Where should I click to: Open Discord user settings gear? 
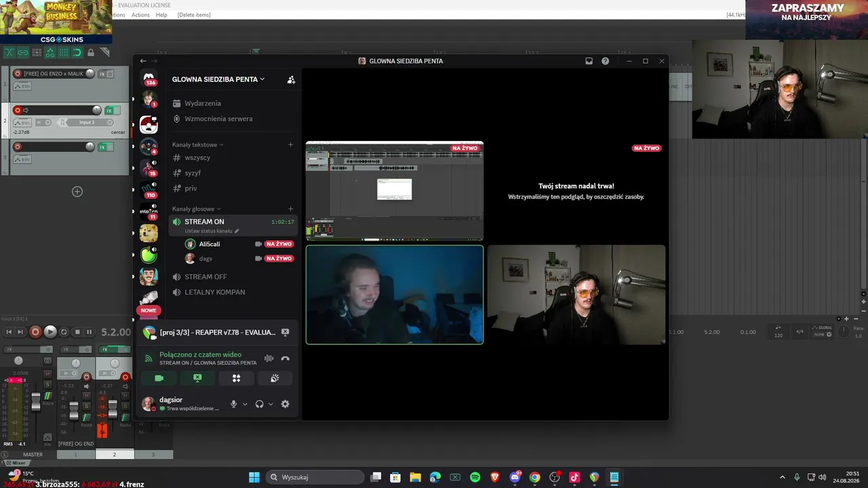285,404
